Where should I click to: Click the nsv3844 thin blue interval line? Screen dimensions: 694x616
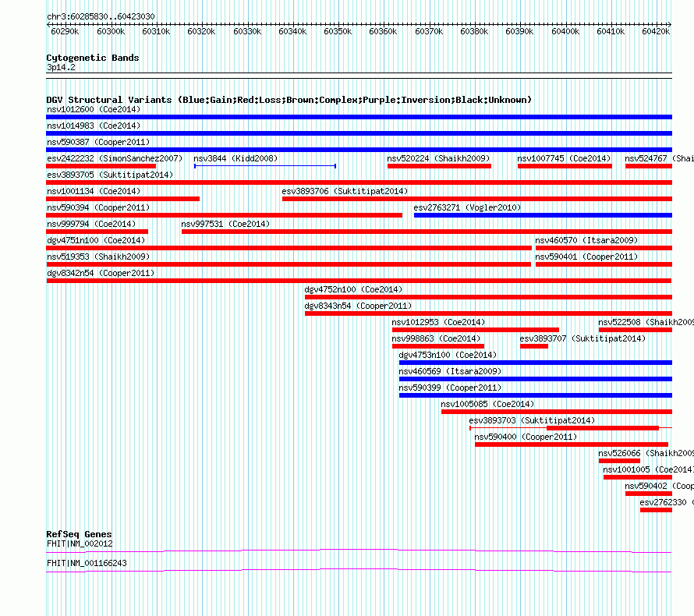pos(265,166)
